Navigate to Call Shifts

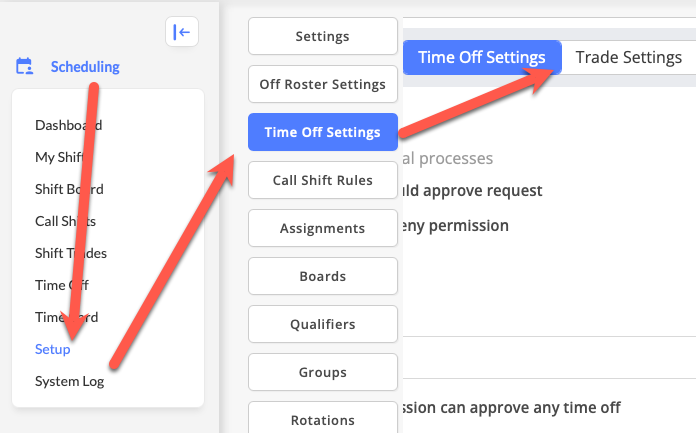(x=65, y=221)
